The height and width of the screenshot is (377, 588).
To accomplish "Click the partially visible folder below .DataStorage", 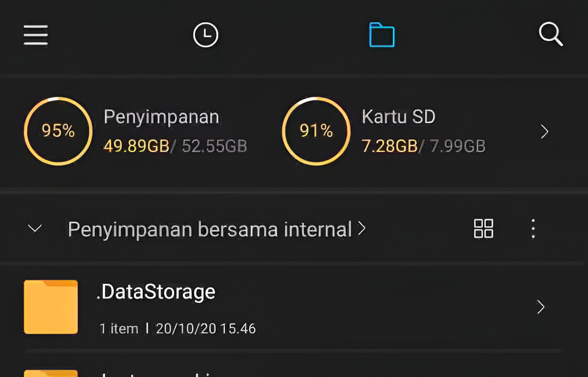I will point(51,373).
